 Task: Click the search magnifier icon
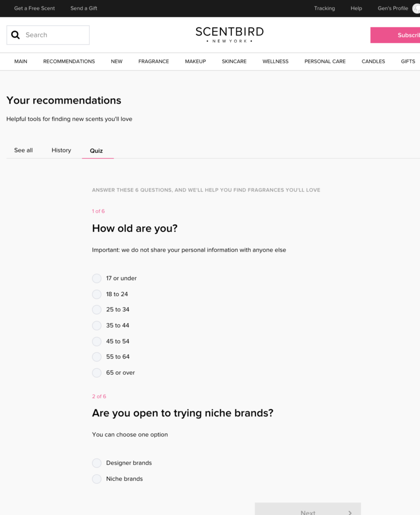point(16,35)
